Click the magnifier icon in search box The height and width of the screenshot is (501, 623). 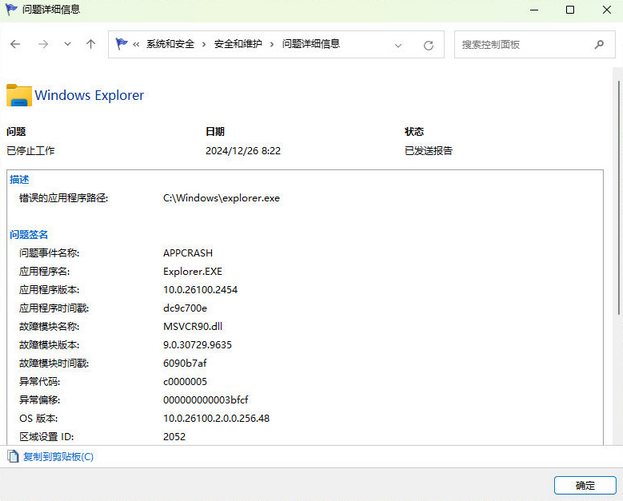599,45
